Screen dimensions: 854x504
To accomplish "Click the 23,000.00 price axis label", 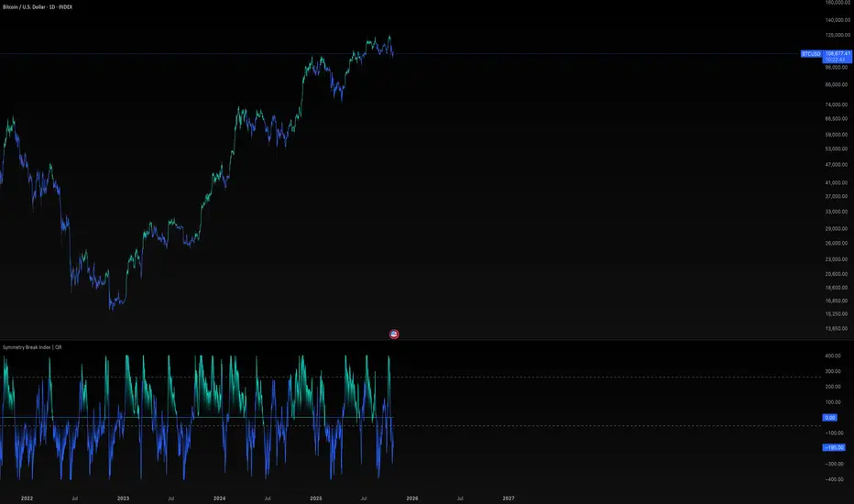I will coord(837,259).
